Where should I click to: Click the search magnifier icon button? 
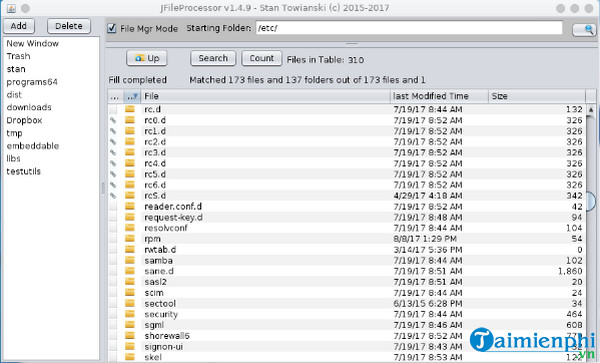(x=584, y=29)
